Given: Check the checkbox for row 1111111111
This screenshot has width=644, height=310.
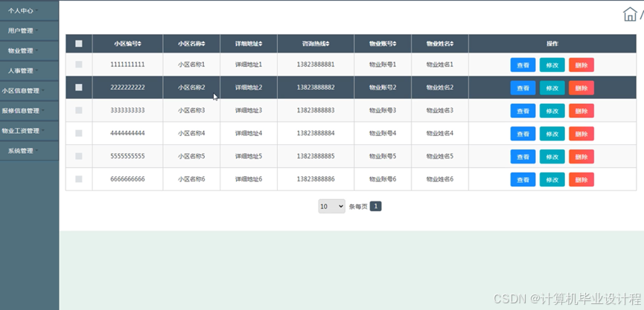Looking at the screenshot, I should point(79,65).
